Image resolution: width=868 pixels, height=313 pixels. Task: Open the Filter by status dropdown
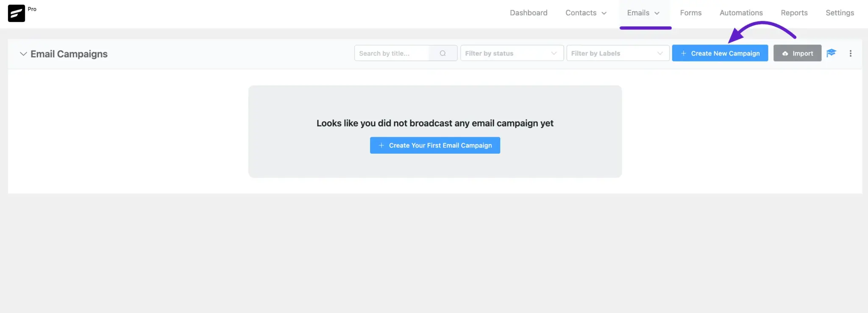[512, 53]
